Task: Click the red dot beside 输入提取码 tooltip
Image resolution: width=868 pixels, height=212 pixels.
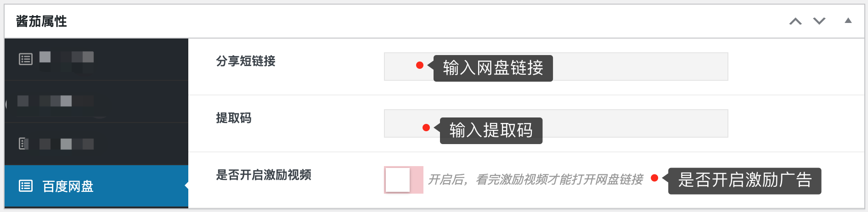Action: click(426, 128)
